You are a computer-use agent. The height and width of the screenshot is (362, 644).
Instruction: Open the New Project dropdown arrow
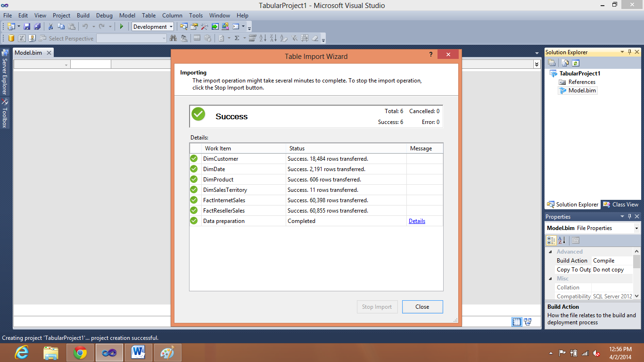[x=19, y=26]
